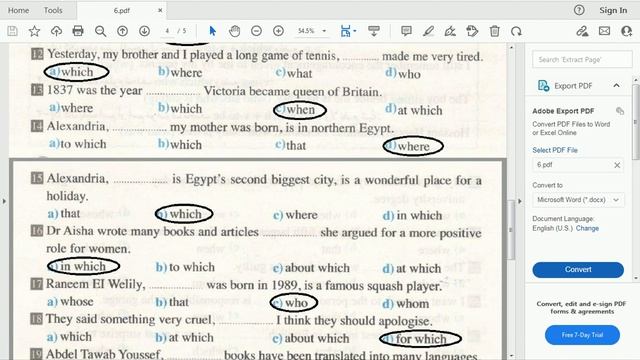Viewport: 640px width, 360px height.
Task: Click the Select PDF File link
Action: click(x=555, y=150)
